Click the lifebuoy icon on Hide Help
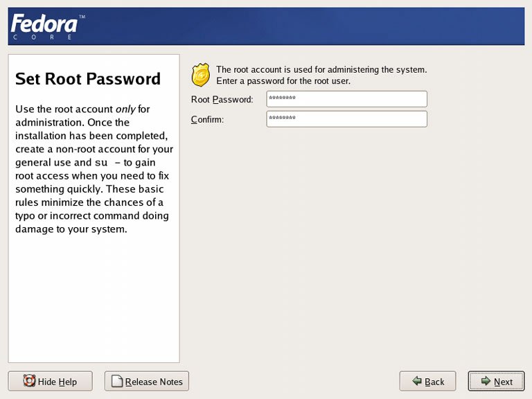The height and width of the screenshot is (399, 532). (x=29, y=381)
